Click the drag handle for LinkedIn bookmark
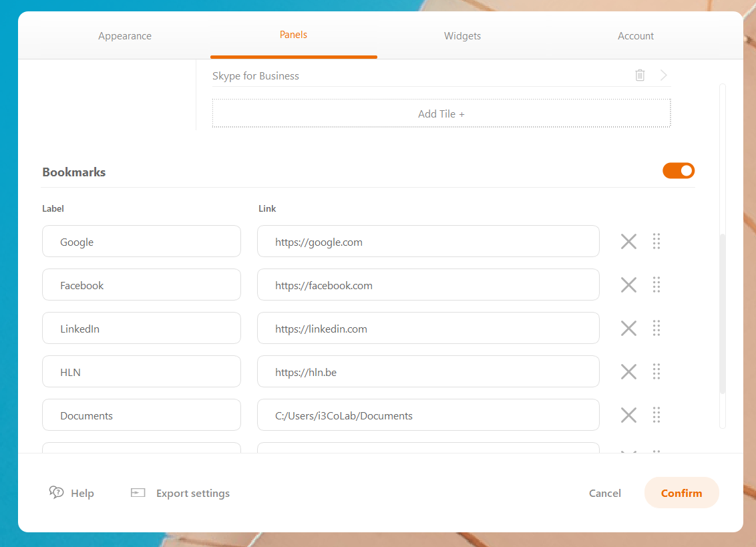The image size is (756, 547). (x=656, y=329)
